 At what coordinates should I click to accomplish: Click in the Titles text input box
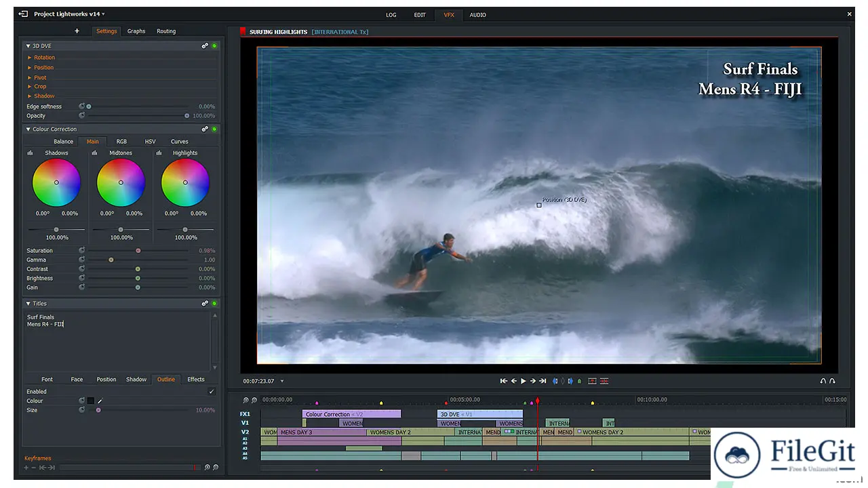(x=118, y=340)
